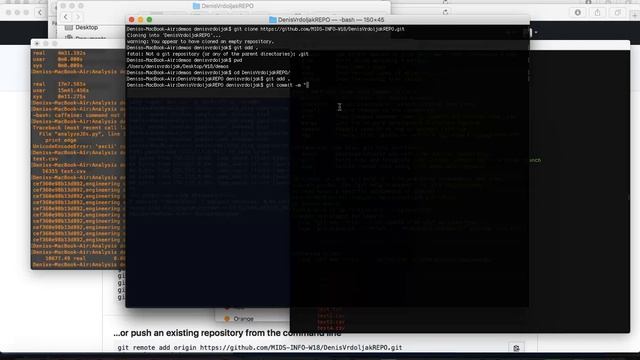Click 'Traceback (most recent call' line
The height and width of the screenshot is (360, 640).
click(x=79, y=128)
